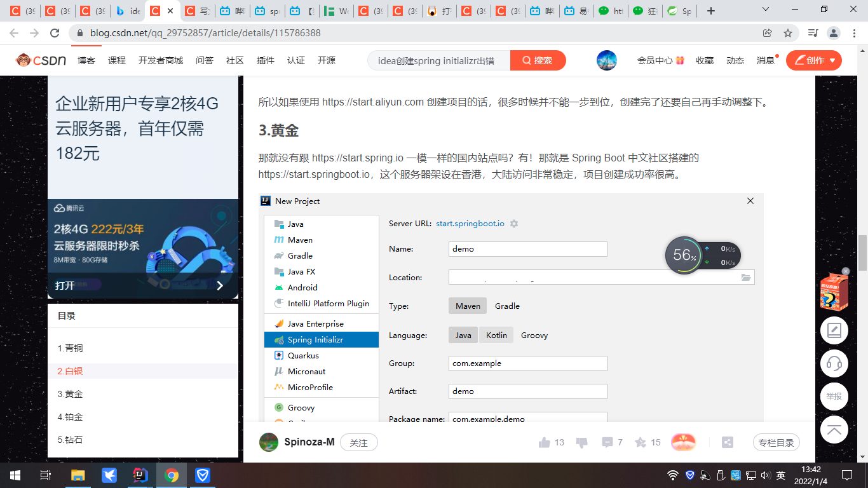The height and width of the screenshot is (488, 868).
Task: Jump to 5.钻石 in table of contents
Action: [x=71, y=440]
